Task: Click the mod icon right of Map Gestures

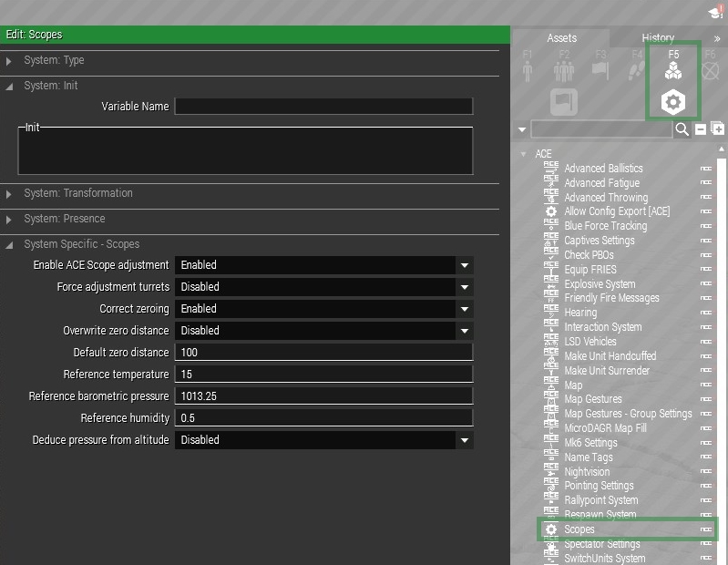Action: click(x=706, y=399)
